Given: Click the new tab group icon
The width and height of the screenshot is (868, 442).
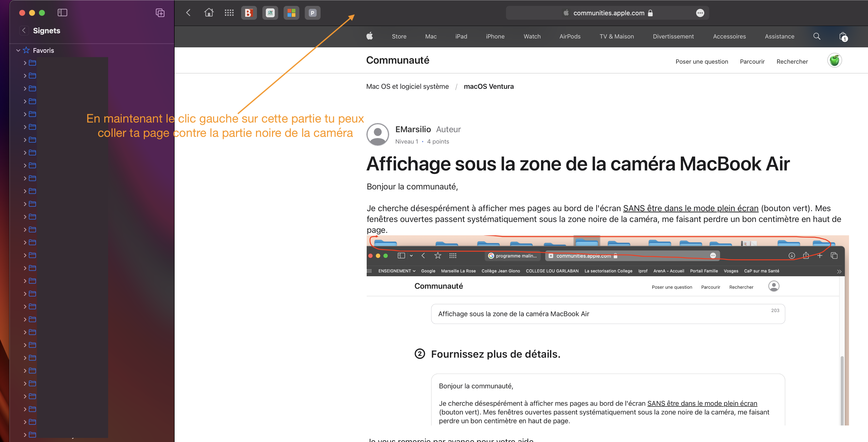Looking at the screenshot, I should [x=160, y=13].
